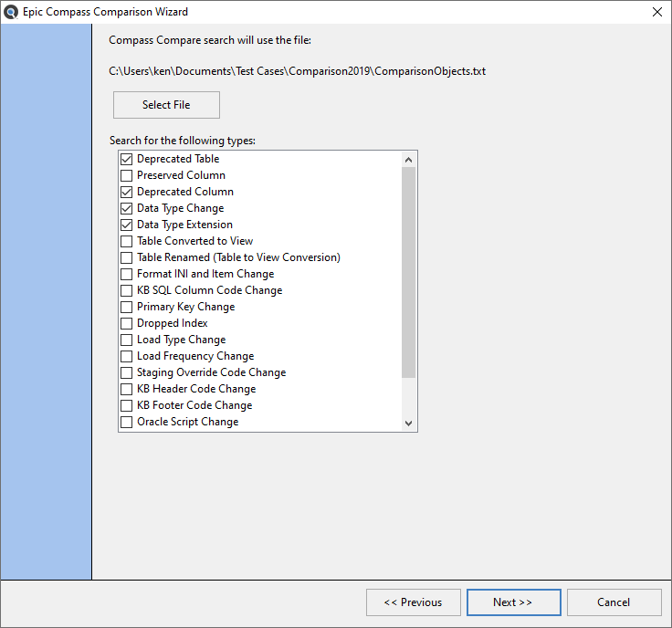
Task: Check Table Converted to View
Action: click(x=126, y=241)
